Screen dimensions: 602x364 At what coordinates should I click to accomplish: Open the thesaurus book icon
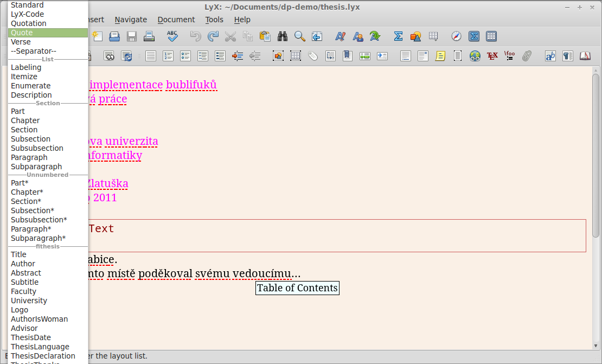pyautogui.click(x=585, y=56)
